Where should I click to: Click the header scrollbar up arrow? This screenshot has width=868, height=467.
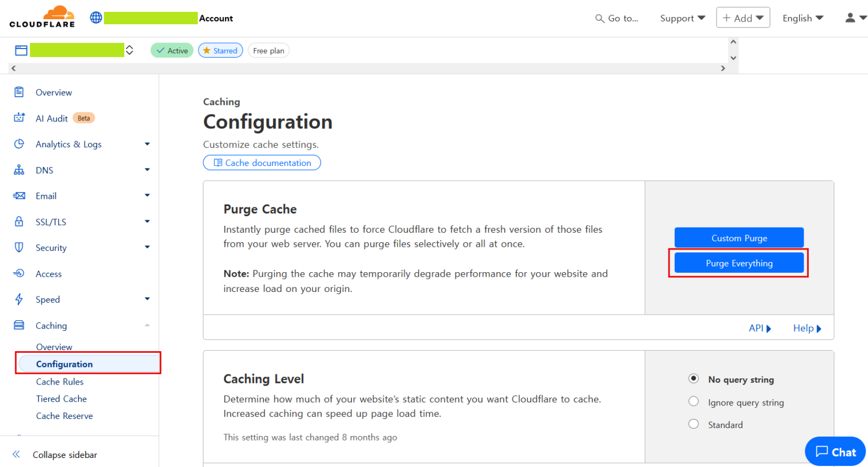pyautogui.click(x=733, y=42)
